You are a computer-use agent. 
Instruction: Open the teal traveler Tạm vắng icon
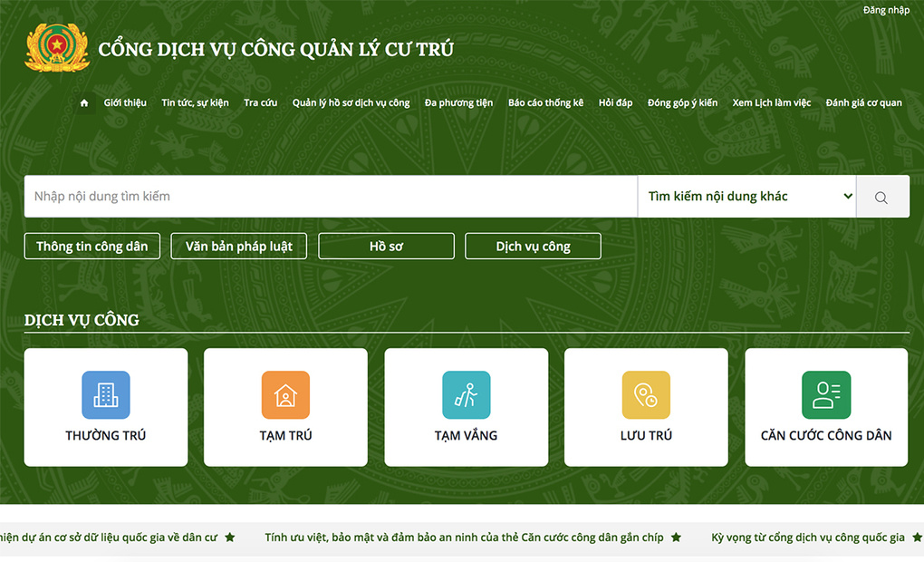coord(467,394)
